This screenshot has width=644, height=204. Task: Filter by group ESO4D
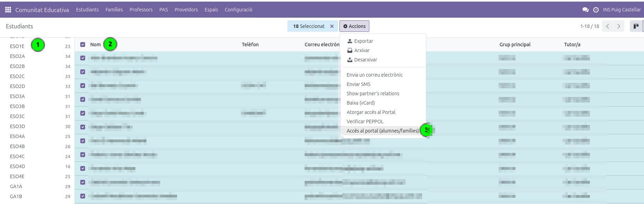pyautogui.click(x=17, y=166)
